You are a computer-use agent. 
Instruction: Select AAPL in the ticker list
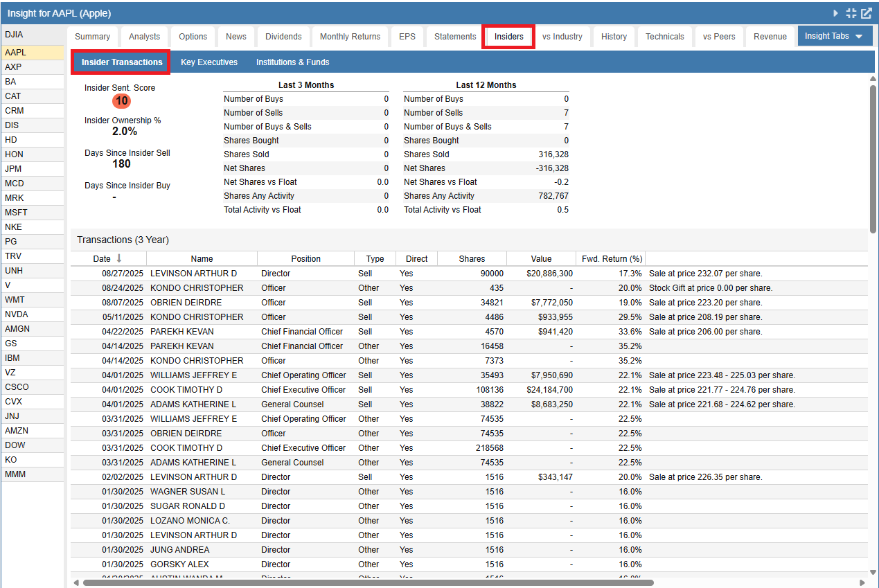click(x=33, y=53)
